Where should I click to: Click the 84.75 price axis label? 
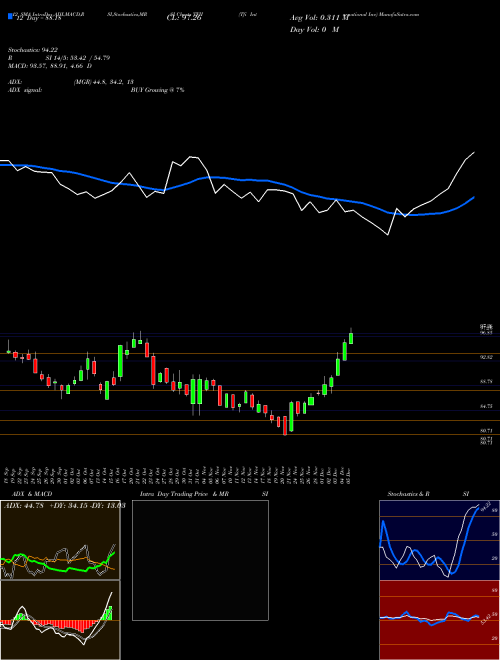[487, 406]
